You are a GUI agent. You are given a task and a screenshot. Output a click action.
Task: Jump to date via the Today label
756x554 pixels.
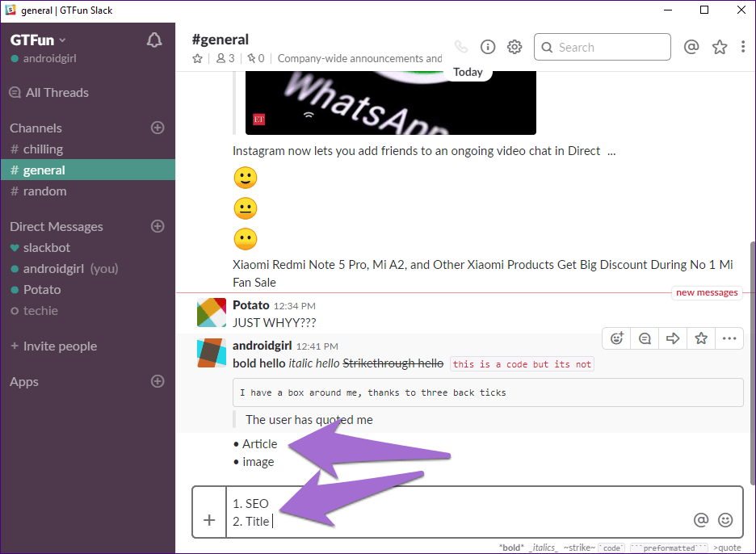pyautogui.click(x=468, y=72)
